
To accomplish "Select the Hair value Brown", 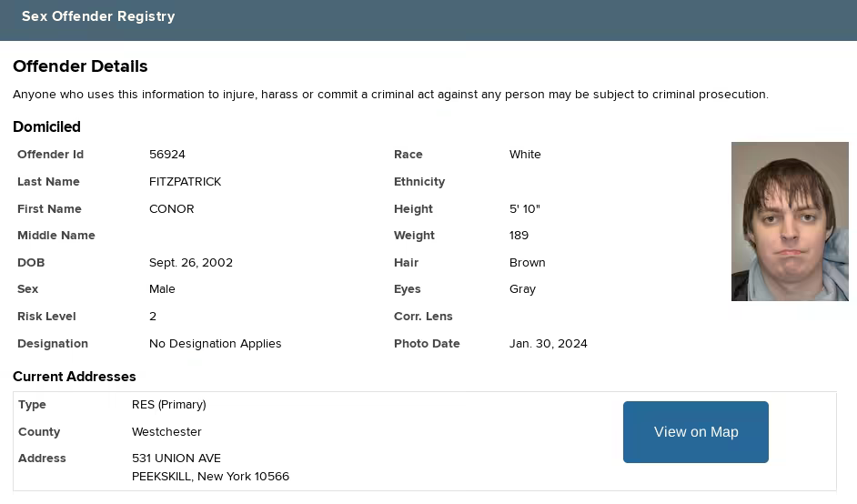I will 527,263.
